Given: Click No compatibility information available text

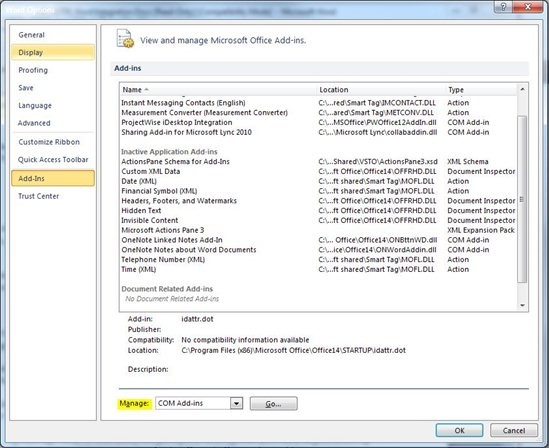Looking at the screenshot, I should 245,340.
